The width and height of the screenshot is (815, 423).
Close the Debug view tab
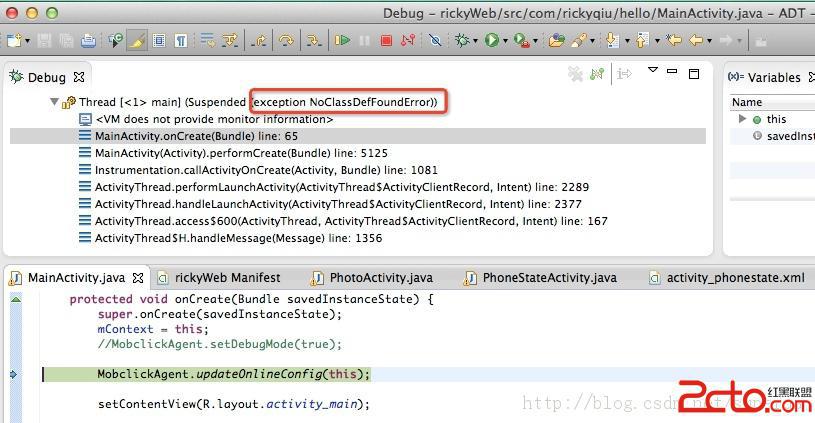tap(79, 77)
